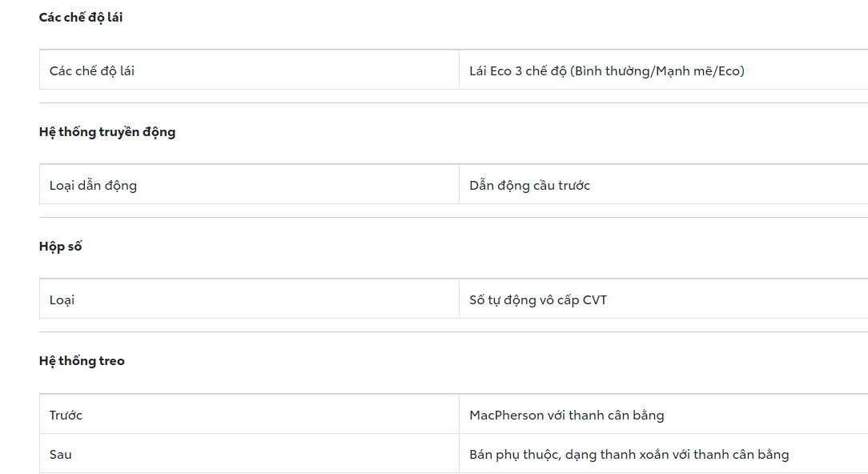This screenshot has height=474, width=868.
Task: Click the 'Hệ thống treo' section heading
Action: point(82,361)
